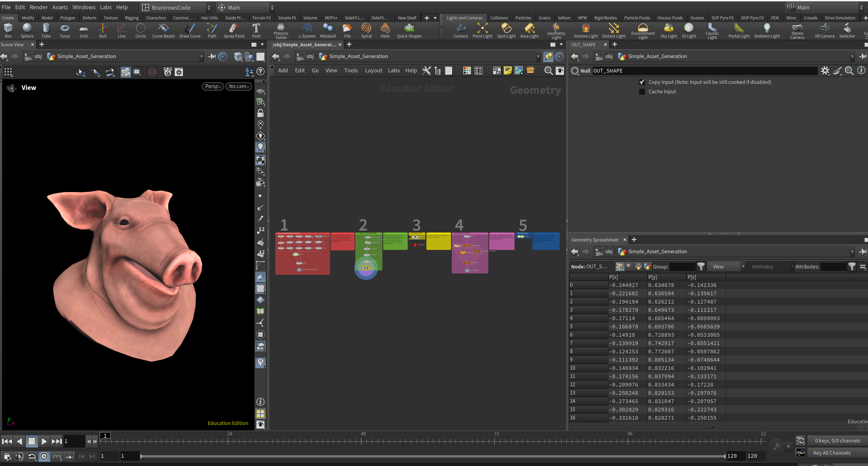Add a Camera from the lights shelf
The image size is (868, 466).
click(461, 31)
